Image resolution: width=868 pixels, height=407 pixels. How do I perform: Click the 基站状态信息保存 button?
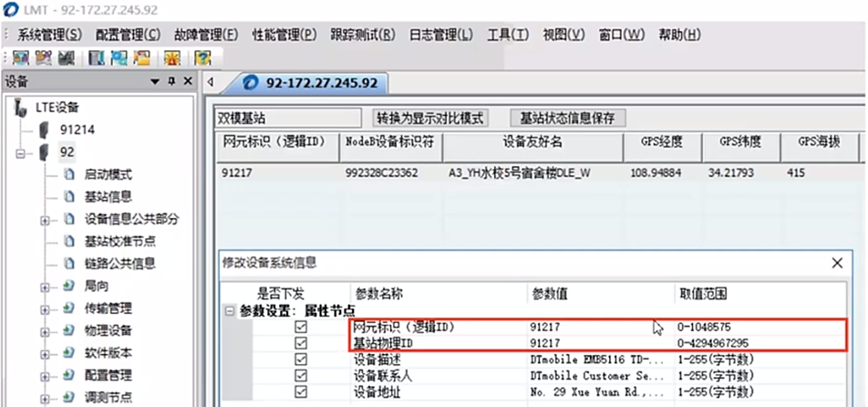coord(567,118)
